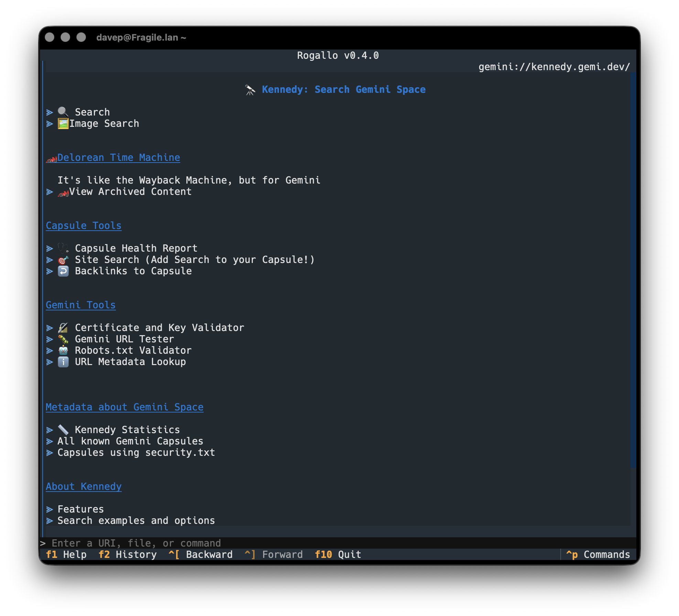Open History with the f2 footer item
Viewport: 679px width, 616px height.
(127, 554)
